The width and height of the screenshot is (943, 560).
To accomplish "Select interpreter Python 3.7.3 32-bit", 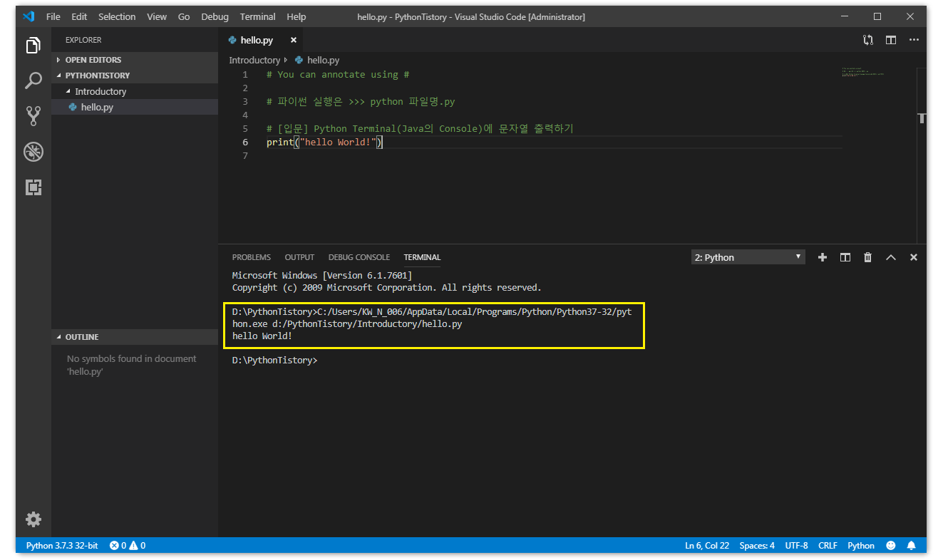I will [62, 546].
